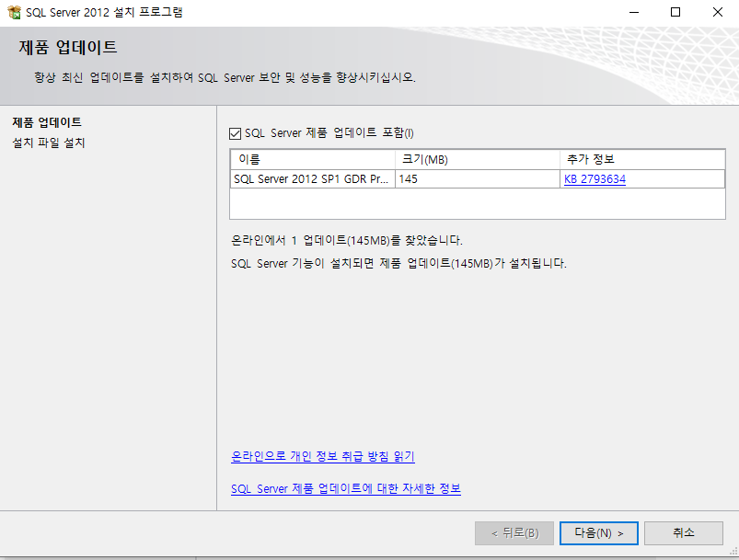Screen dimensions: 739x560
Task: Click the < 뒤로(B) button
Action: coord(514,533)
